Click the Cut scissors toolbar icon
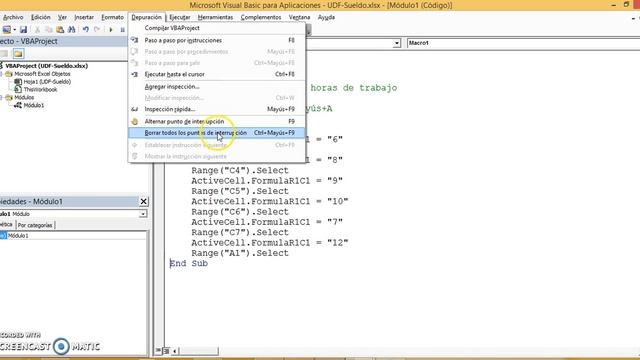This screenshot has width=640, height=360. point(37,29)
